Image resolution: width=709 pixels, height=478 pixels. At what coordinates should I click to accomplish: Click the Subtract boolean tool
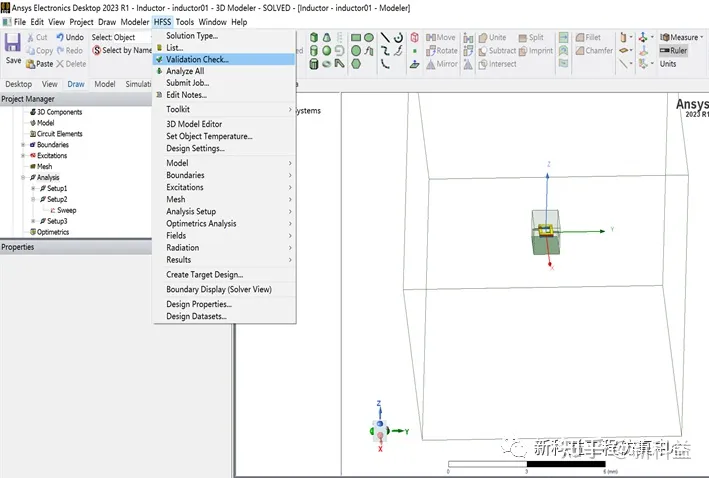pos(497,51)
